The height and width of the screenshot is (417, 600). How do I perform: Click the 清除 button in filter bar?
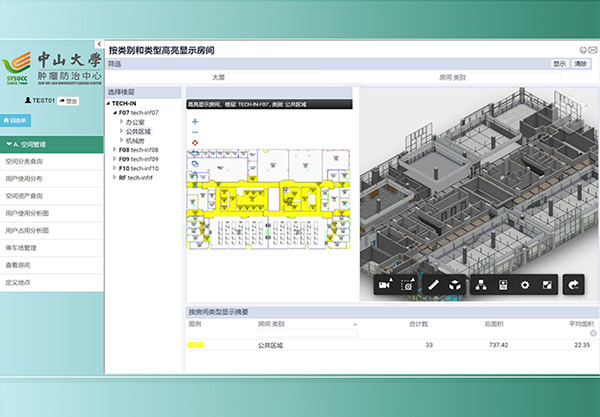[x=581, y=63]
